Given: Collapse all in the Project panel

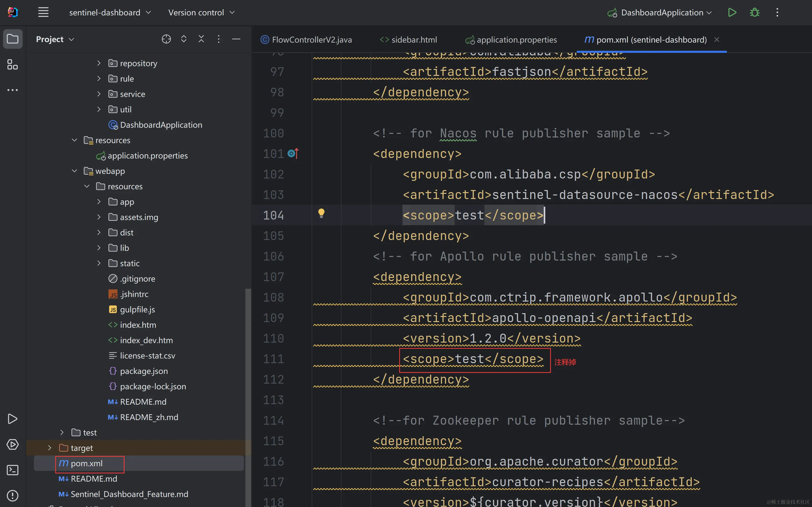Looking at the screenshot, I should click(x=201, y=39).
